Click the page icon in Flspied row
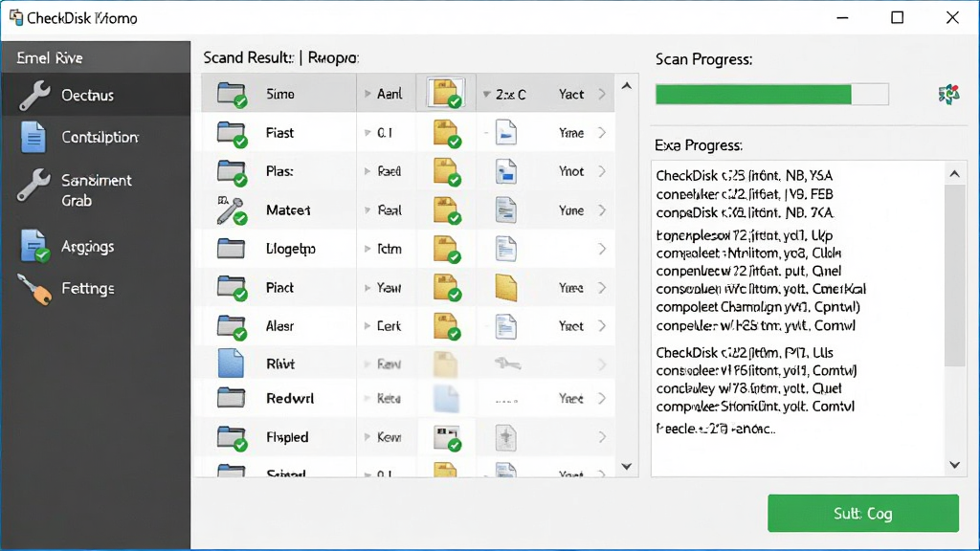The height and width of the screenshot is (551, 980). click(505, 438)
